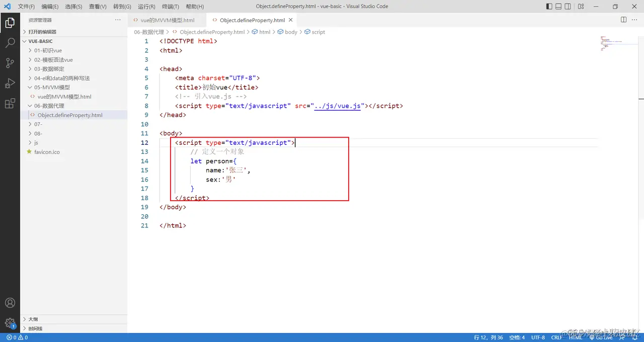Viewport: 644px width, 342px height.
Task: Toggle secondary sidebar layout icon
Action: point(568,7)
